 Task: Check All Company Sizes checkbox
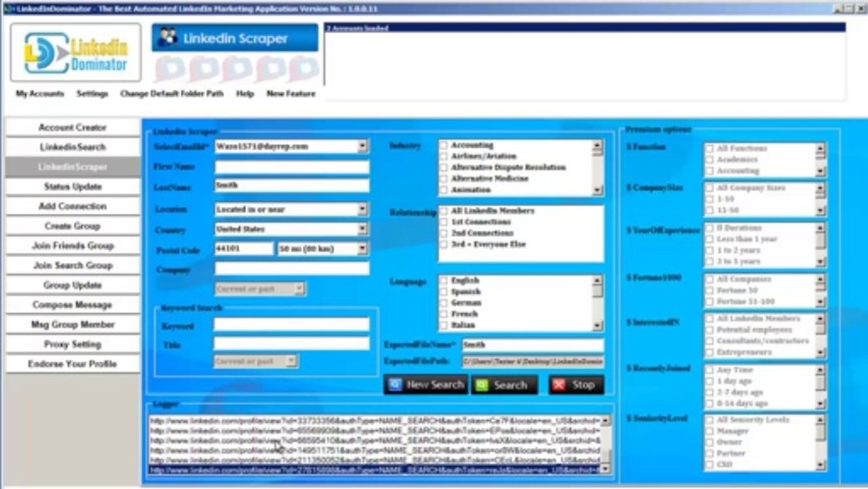709,188
